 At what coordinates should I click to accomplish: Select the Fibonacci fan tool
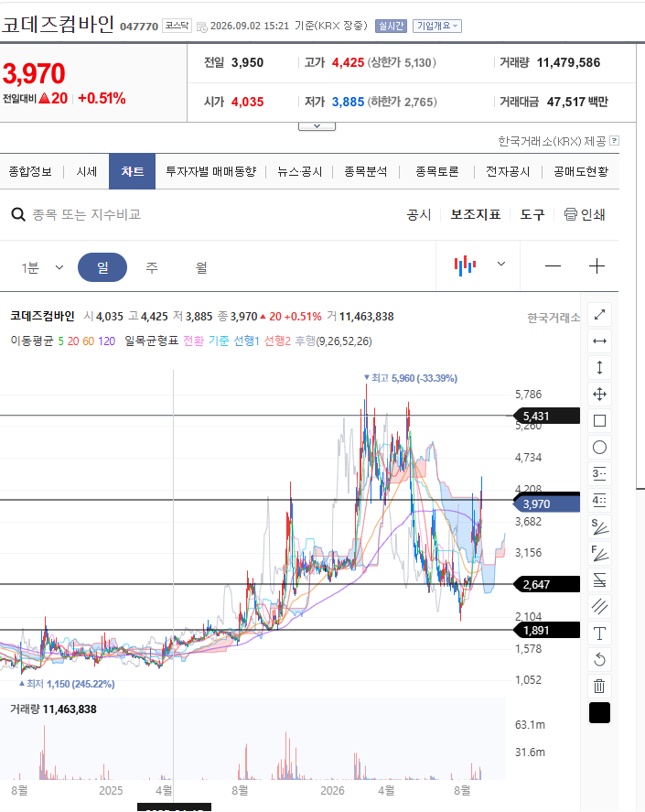[x=599, y=554]
